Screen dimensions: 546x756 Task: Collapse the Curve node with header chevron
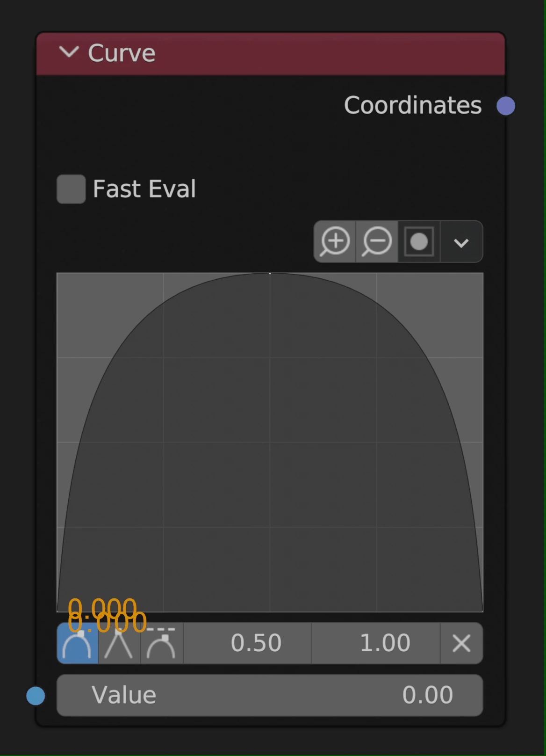(x=69, y=52)
